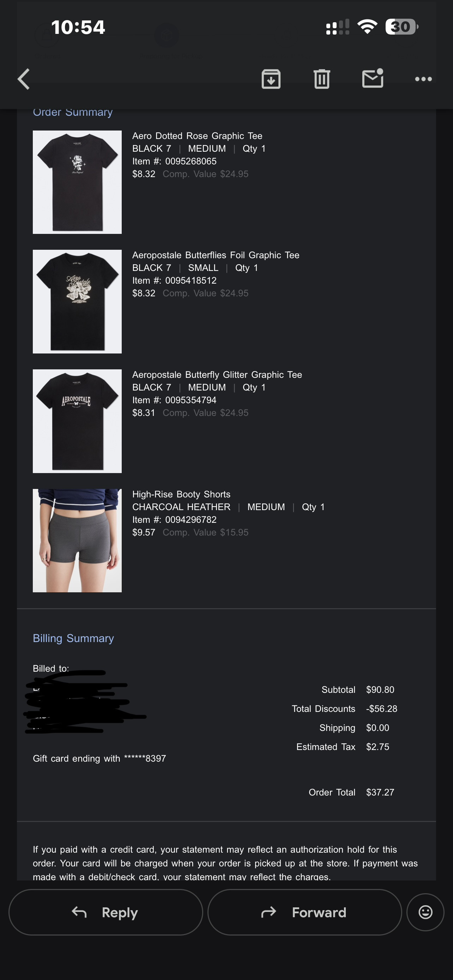
Task: Tap the Billing Summary heading
Action: (x=73, y=639)
